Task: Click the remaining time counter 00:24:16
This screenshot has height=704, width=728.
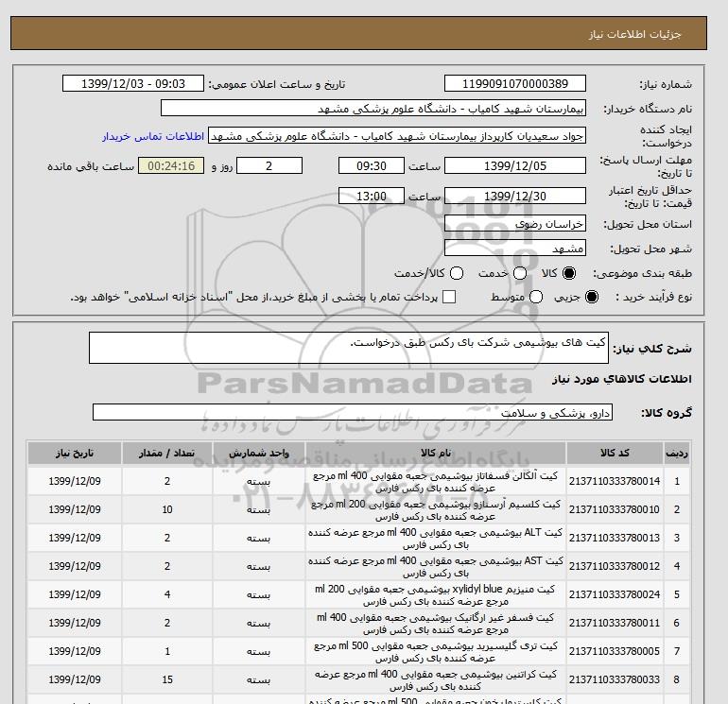Action: [x=171, y=165]
